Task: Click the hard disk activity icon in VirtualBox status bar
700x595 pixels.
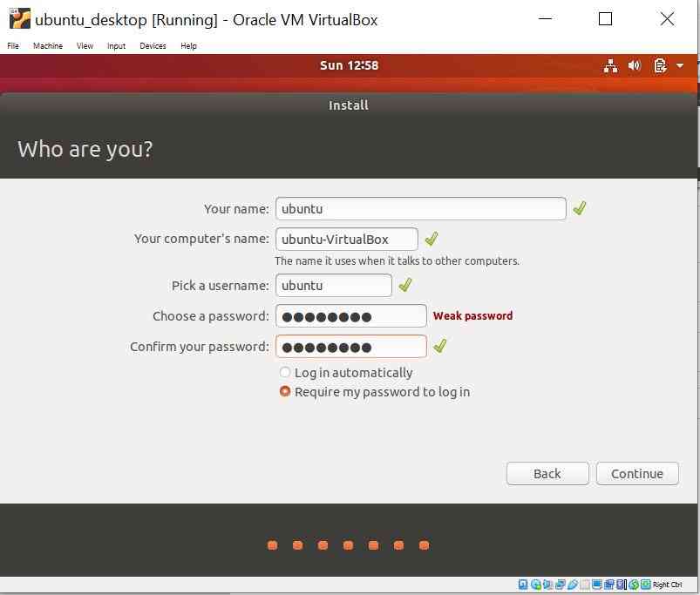Action: point(523,585)
